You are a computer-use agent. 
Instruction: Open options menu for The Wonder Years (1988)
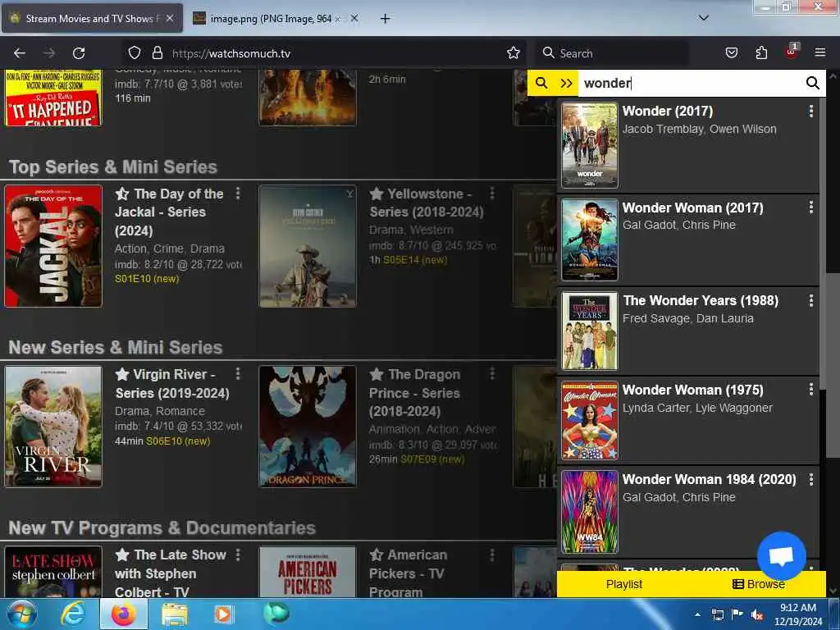[x=811, y=300]
